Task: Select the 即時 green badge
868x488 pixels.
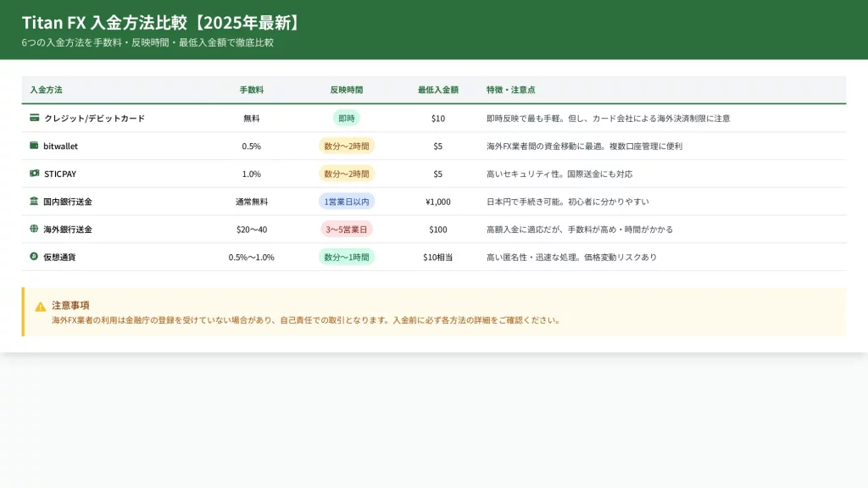Action: click(346, 118)
